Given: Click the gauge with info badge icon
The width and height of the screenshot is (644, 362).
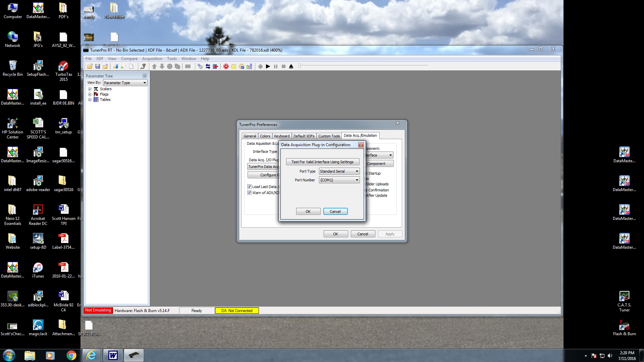Looking at the screenshot, I should point(241,66).
